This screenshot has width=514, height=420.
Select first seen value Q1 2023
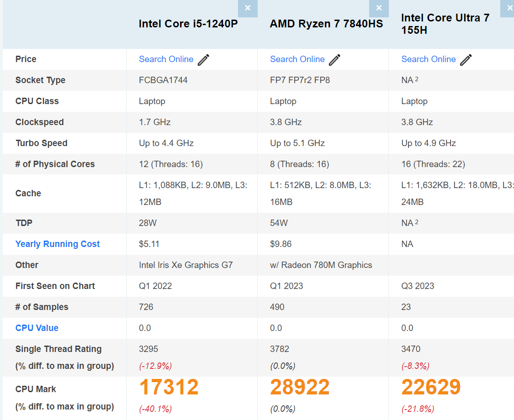pyautogui.click(x=286, y=286)
